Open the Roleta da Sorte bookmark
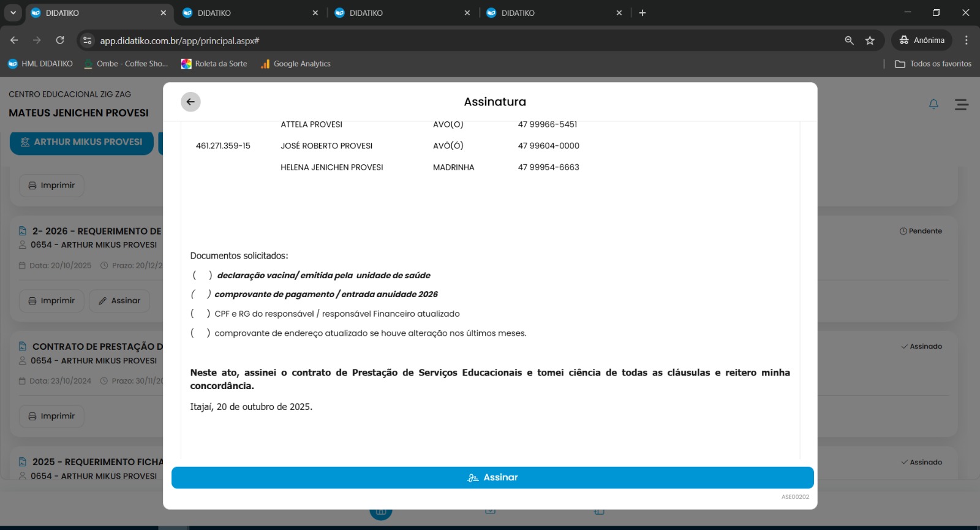 point(214,64)
